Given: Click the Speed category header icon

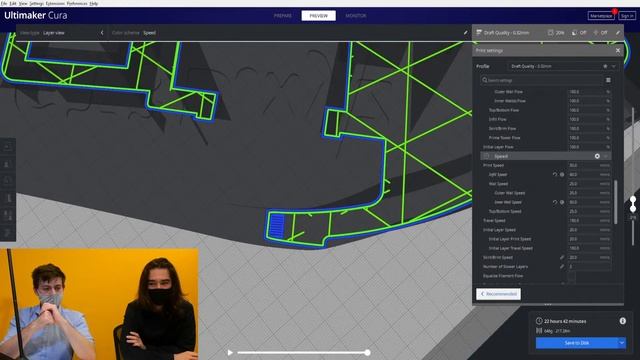Looking at the screenshot, I should pyautogui.click(x=486, y=156).
